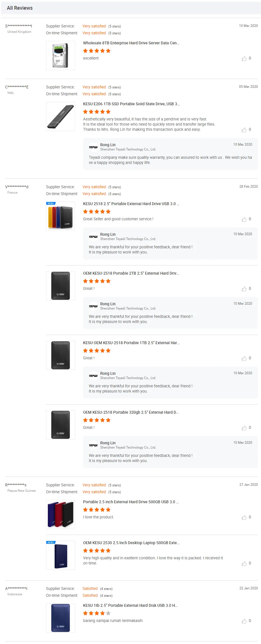The width and height of the screenshot is (261, 644).
Task: Thumbs-up the "Very high quality" review
Action: coord(244,564)
